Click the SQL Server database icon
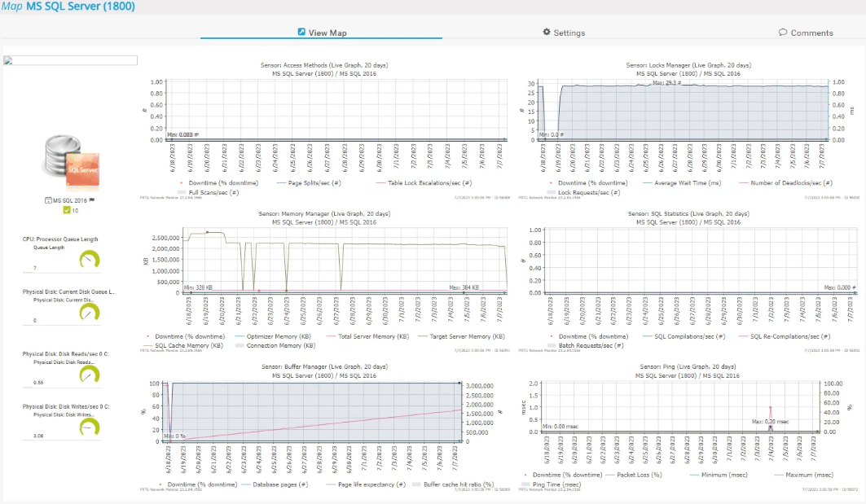This screenshot has height=504, width=866. [72, 164]
